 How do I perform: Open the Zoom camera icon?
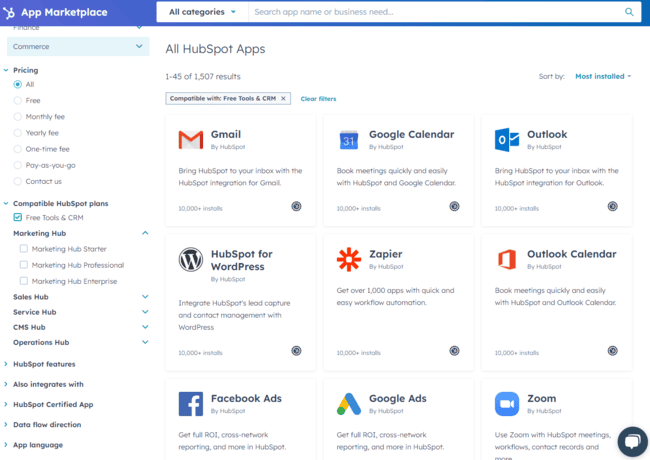[507, 404]
